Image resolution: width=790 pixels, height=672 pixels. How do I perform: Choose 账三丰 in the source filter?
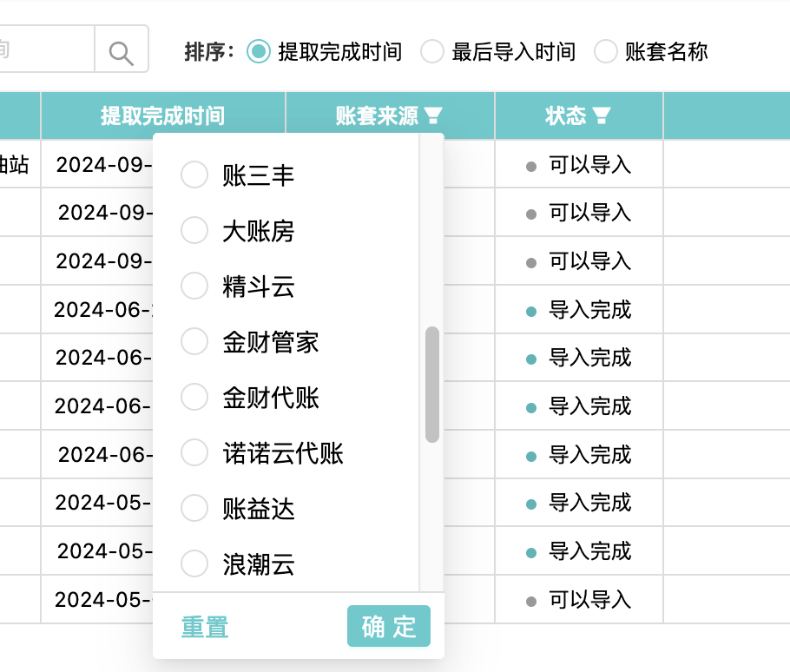point(194,175)
